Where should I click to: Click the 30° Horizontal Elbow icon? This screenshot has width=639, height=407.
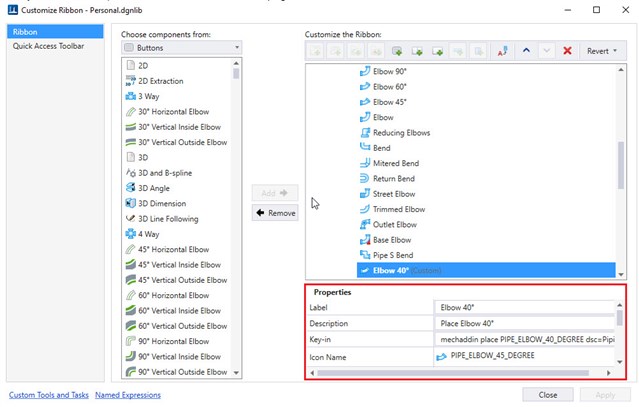[x=130, y=112]
